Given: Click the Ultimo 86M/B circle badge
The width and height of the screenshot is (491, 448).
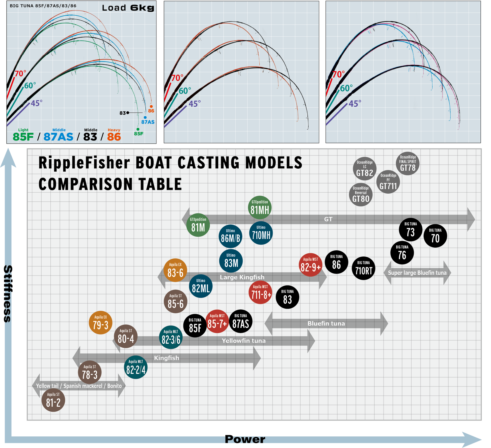Looking at the screenshot, I should pos(230,236).
